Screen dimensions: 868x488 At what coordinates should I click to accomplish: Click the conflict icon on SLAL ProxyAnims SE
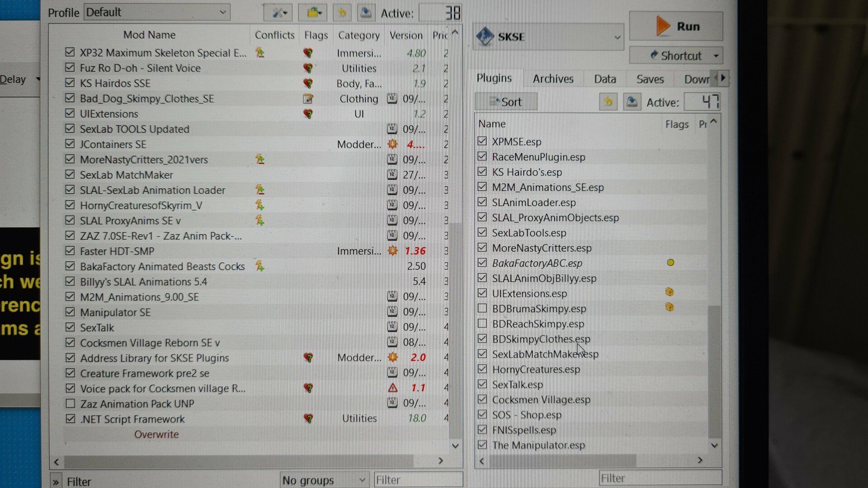260,220
